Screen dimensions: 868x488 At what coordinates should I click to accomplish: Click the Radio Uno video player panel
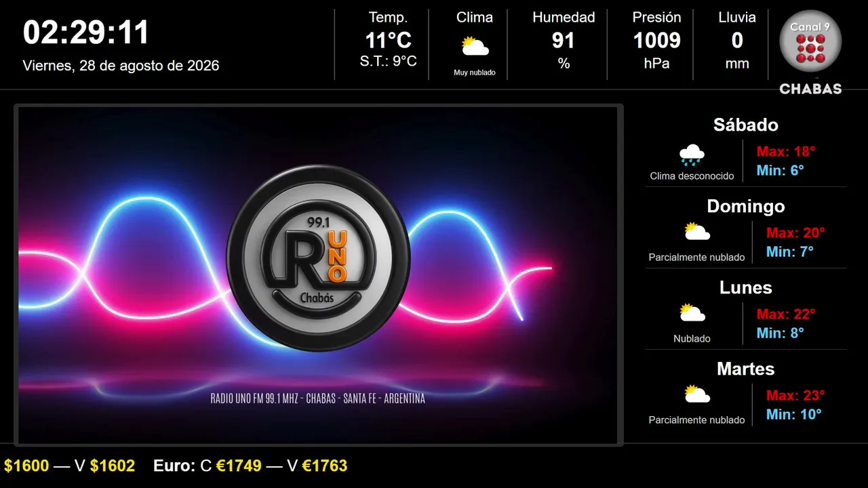click(318, 275)
